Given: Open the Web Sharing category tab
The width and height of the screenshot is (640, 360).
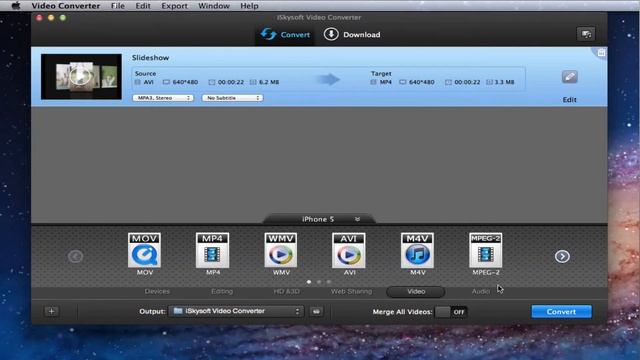Looking at the screenshot, I should click(351, 291).
